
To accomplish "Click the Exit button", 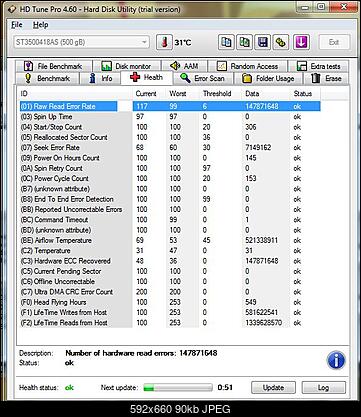I will click(x=334, y=42).
